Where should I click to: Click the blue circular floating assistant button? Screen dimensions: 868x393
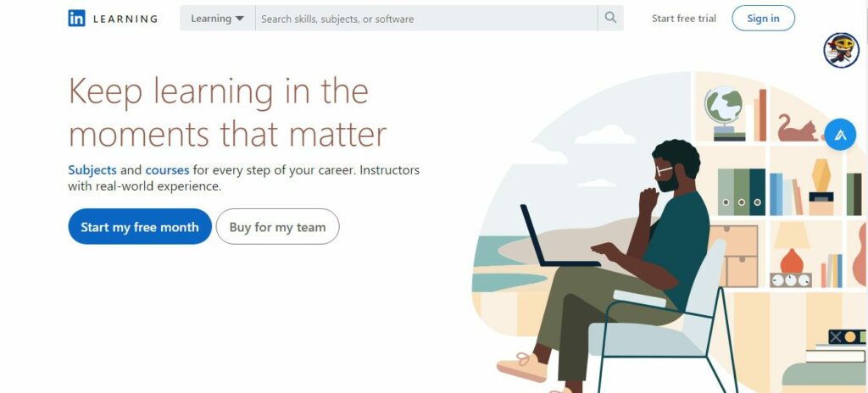tap(840, 135)
